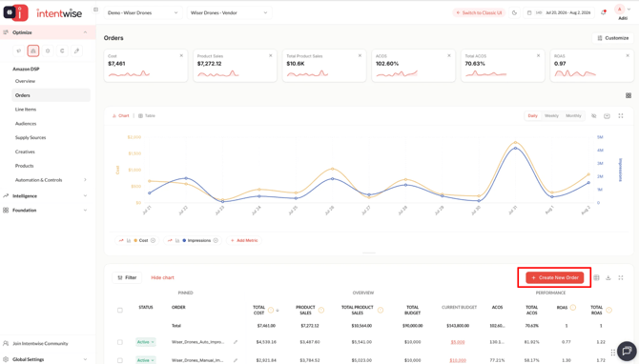Collapse the sidebar panel icon

coord(95,10)
